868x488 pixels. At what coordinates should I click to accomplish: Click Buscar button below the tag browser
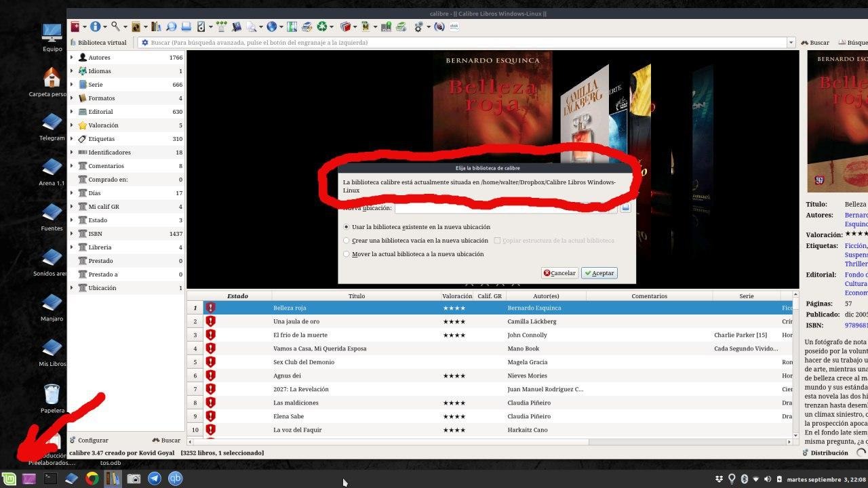point(166,440)
